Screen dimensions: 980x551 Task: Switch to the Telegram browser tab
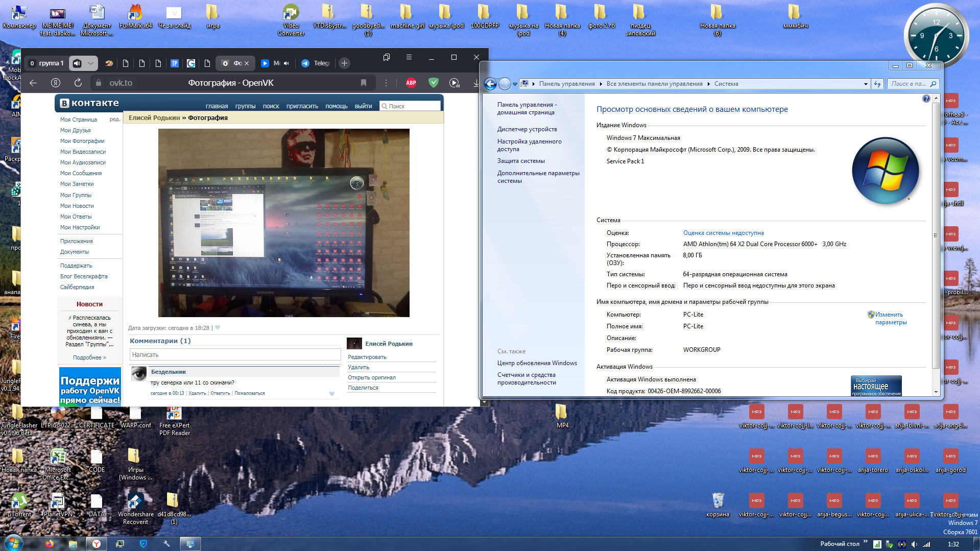(x=316, y=63)
